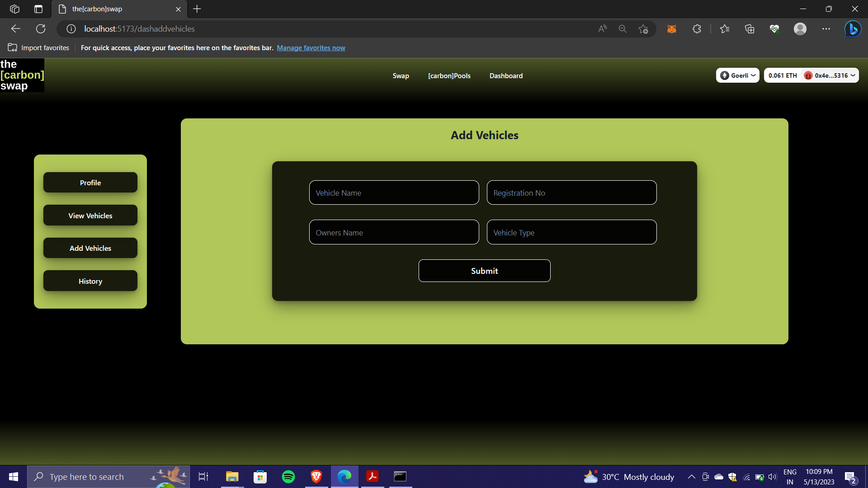Show hidden system tray icons
The image size is (868, 488).
(691, 477)
